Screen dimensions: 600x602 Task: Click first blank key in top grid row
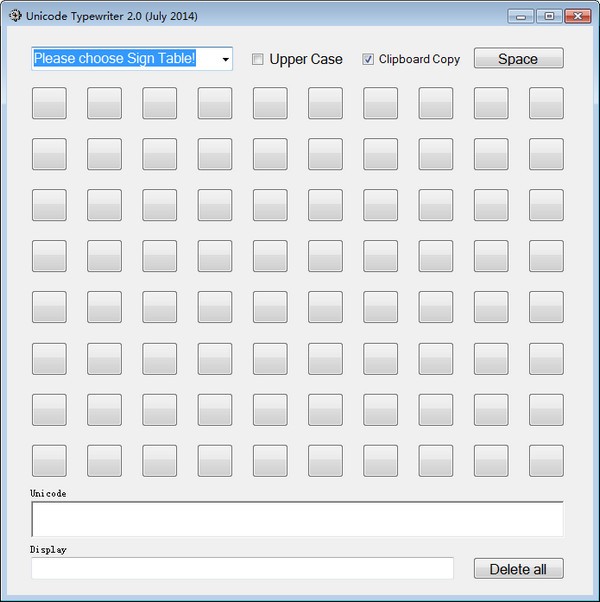[x=49, y=103]
